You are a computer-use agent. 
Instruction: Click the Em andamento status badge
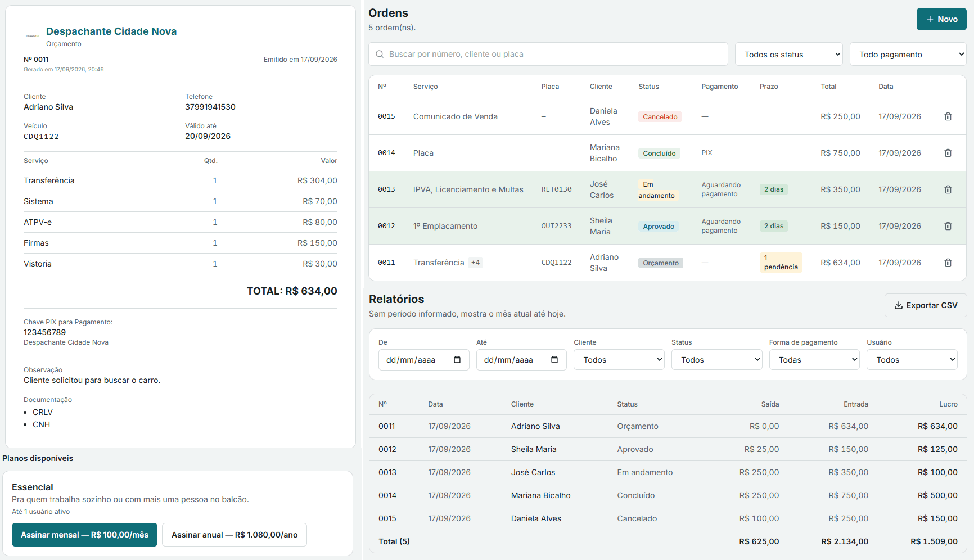(659, 190)
